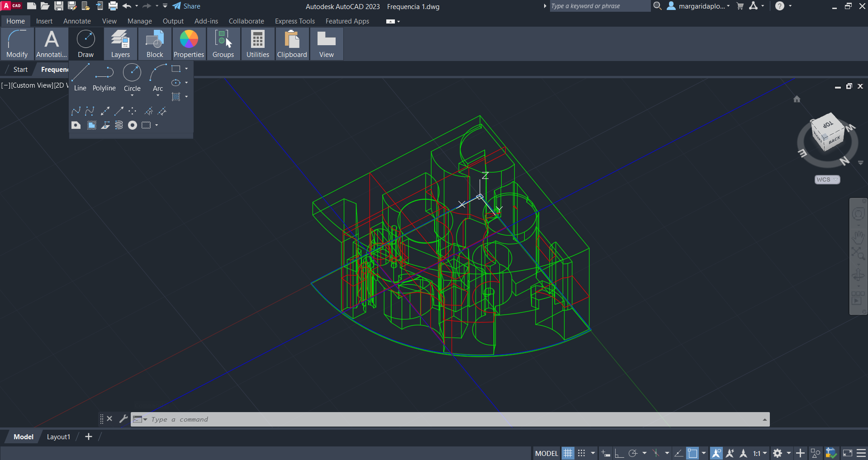Open the WCS coordinate system dropdown
Viewport: 868px width, 460px height.
pos(827,179)
